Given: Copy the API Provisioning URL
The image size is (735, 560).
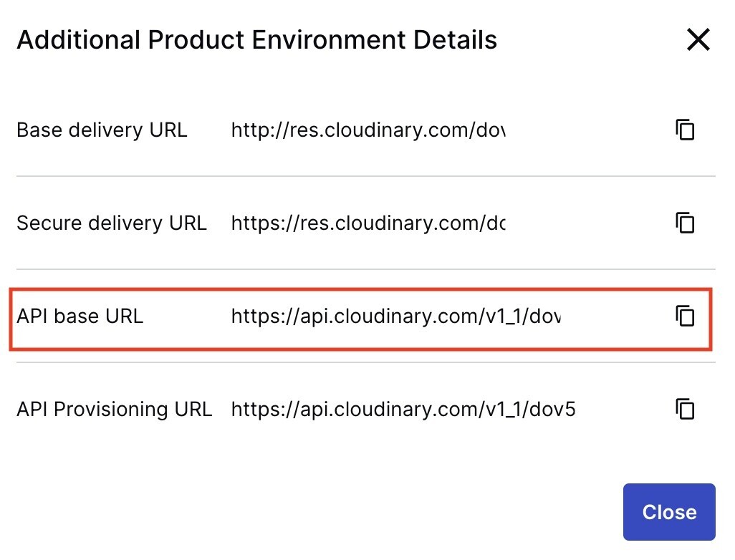Looking at the screenshot, I should click(x=686, y=409).
